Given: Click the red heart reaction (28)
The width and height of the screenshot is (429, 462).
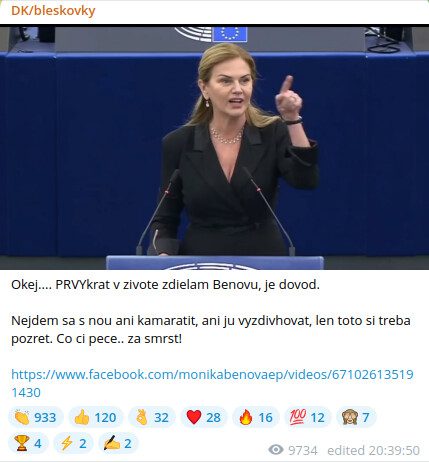Looking at the screenshot, I should pos(204,417).
